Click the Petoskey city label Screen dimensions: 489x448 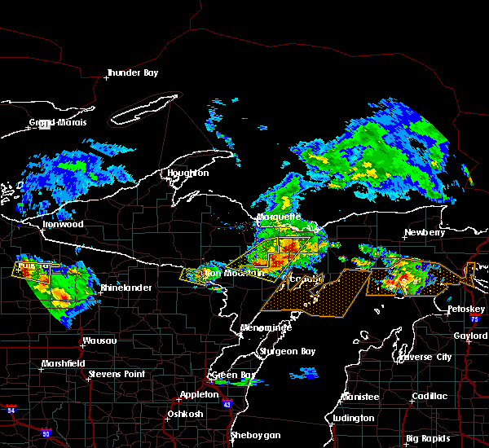(x=466, y=309)
